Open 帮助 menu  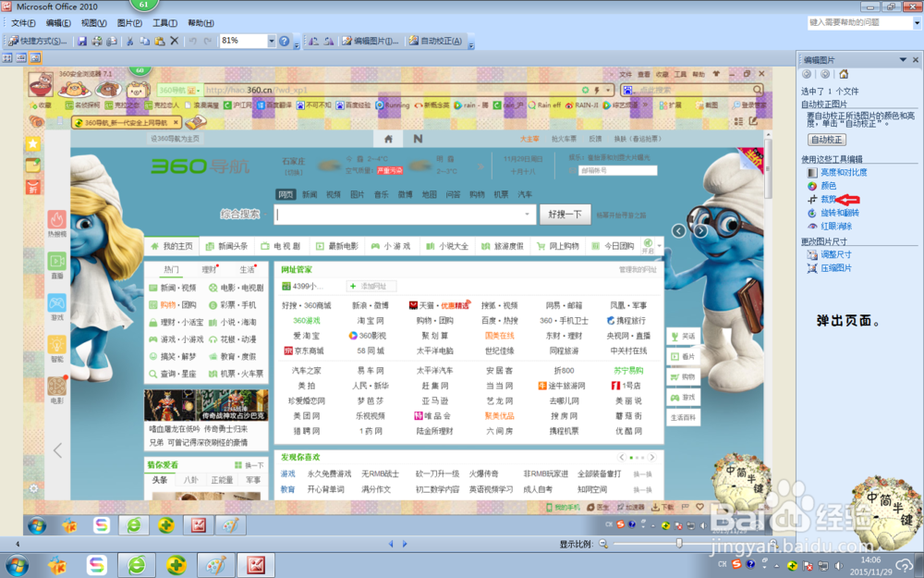(x=201, y=23)
